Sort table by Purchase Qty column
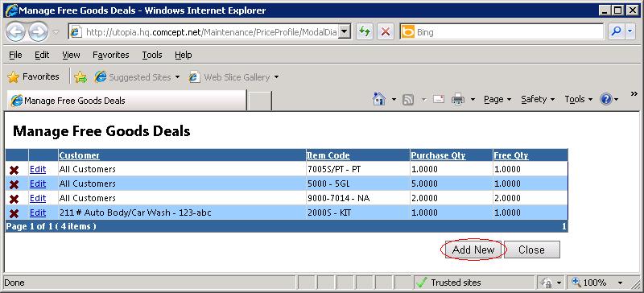The height and width of the screenshot is (293, 644). click(x=438, y=155)
